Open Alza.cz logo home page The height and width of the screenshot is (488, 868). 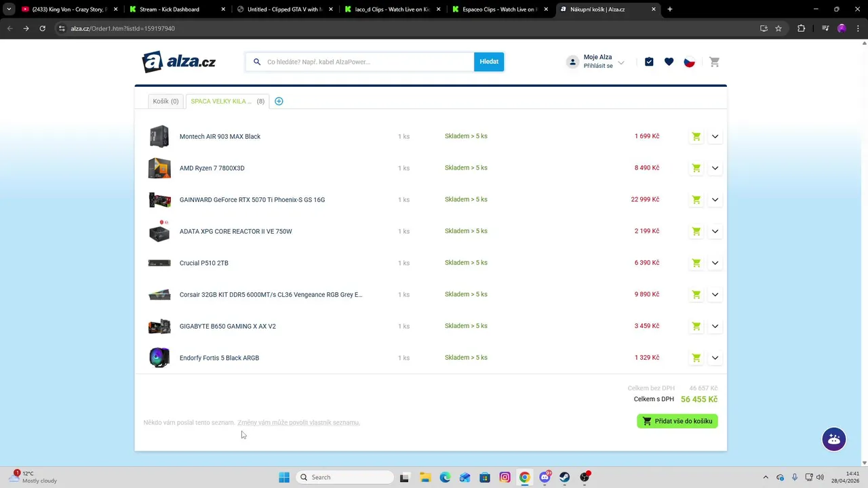coord(179,62)
